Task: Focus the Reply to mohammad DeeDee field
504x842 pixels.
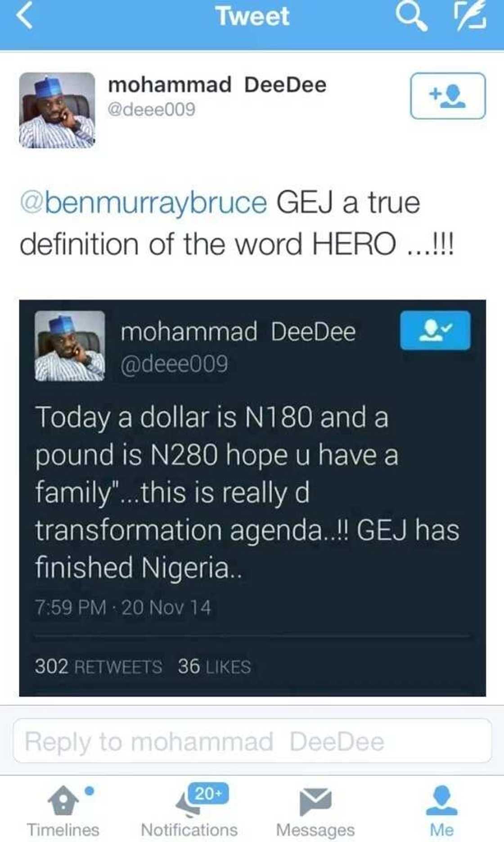Action: coord(252,741)
